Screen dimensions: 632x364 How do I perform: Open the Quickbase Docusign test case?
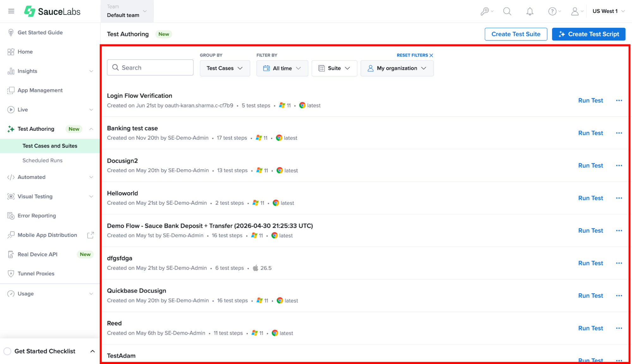(x=136, y=291)
